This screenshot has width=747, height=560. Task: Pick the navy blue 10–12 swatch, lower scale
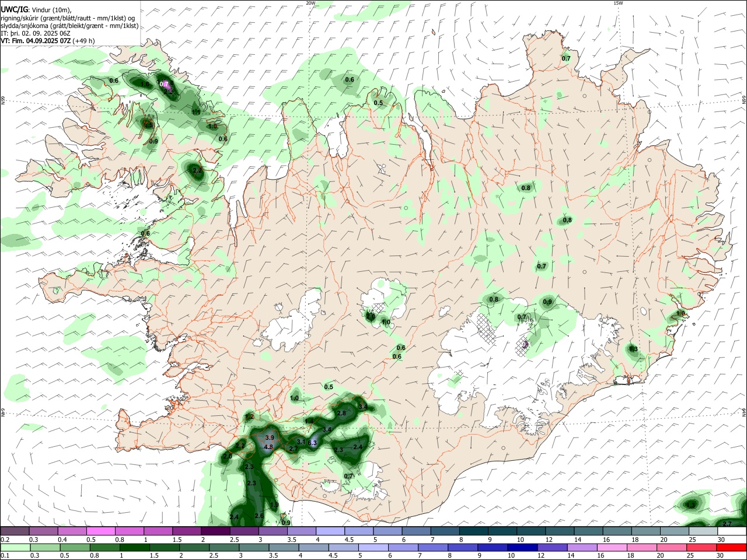coord(522,548)
